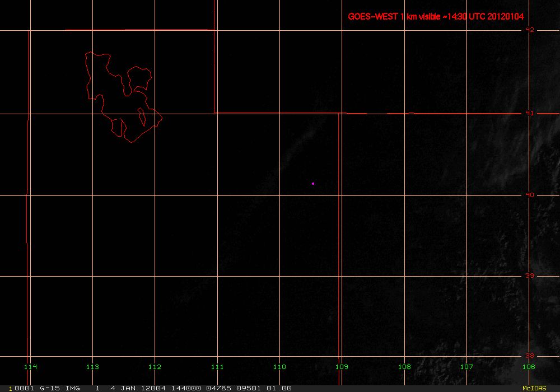
Task: Click the longitude label 113
Action: click(x=92, y=367)
